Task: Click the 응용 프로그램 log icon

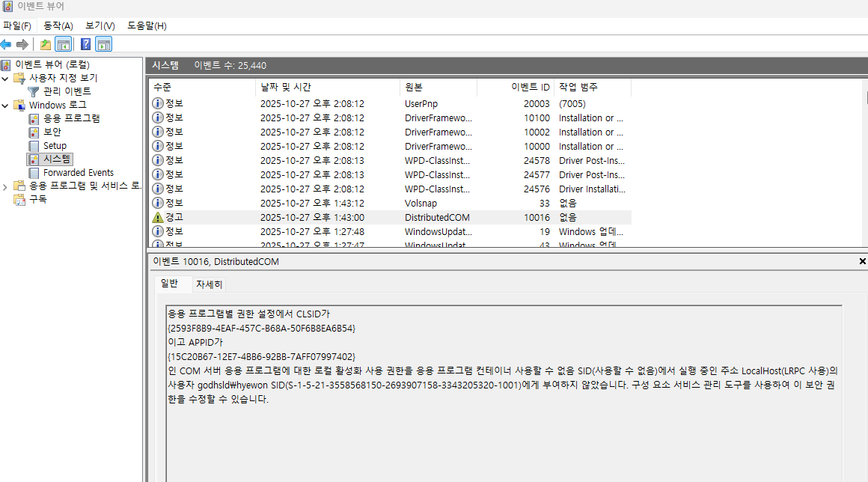Action: [x=34, y=118]
